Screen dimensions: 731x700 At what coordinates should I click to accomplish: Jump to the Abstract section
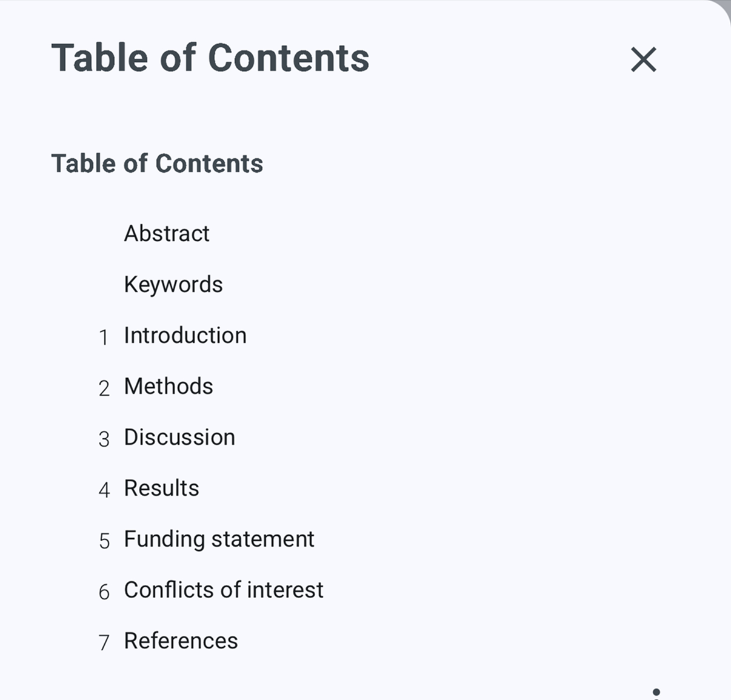point(167,233)
